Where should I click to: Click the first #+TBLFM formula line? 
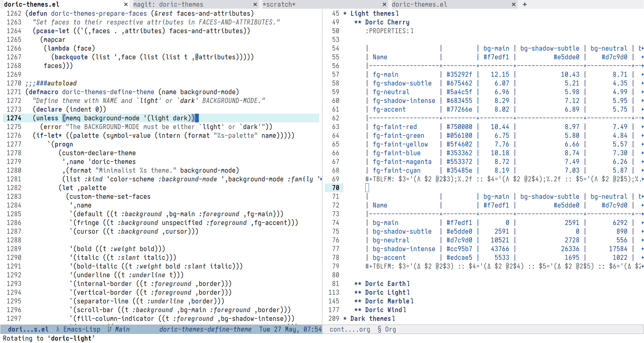[503, 179]
